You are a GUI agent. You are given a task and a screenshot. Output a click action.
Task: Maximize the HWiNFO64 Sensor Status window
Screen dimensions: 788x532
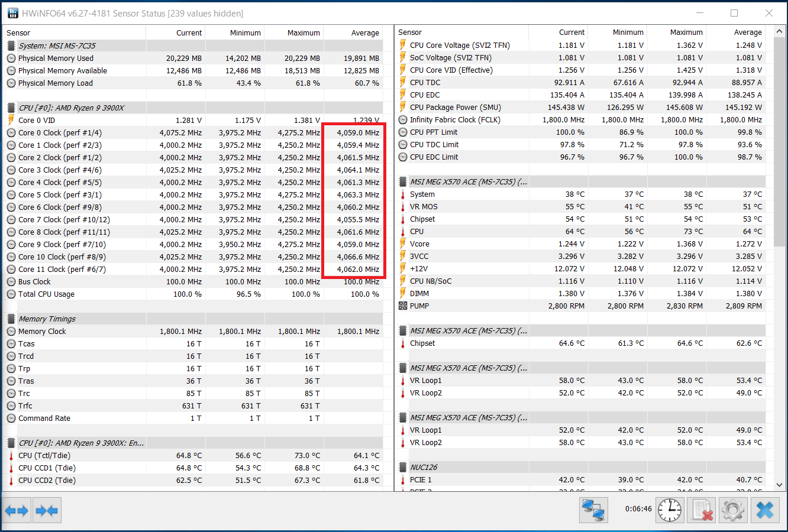coord(734,13)
